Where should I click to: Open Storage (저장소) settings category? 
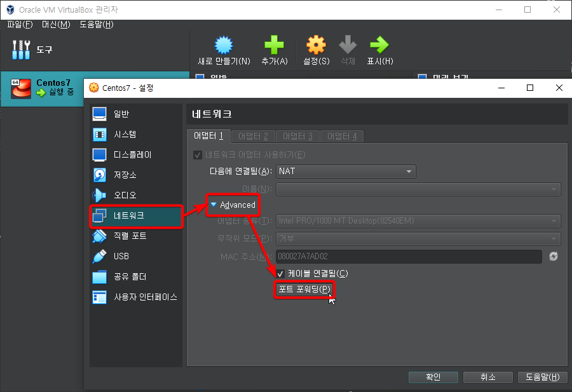pos(136,175)
